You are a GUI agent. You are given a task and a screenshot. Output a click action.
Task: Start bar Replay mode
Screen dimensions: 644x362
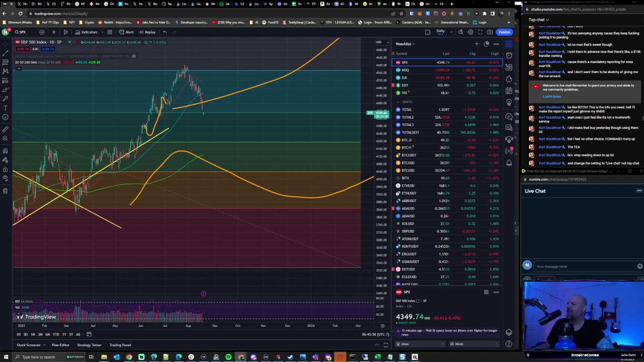tap(147, 32)
